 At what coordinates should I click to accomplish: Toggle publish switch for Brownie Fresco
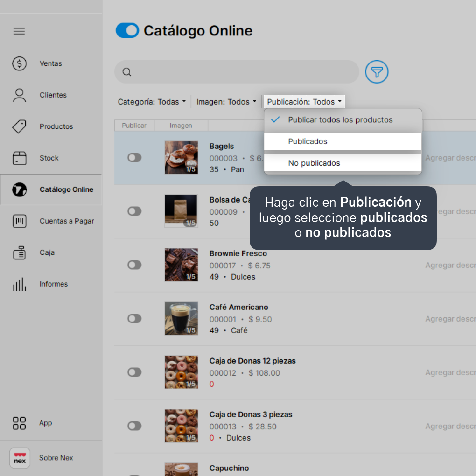coord(134,265)
